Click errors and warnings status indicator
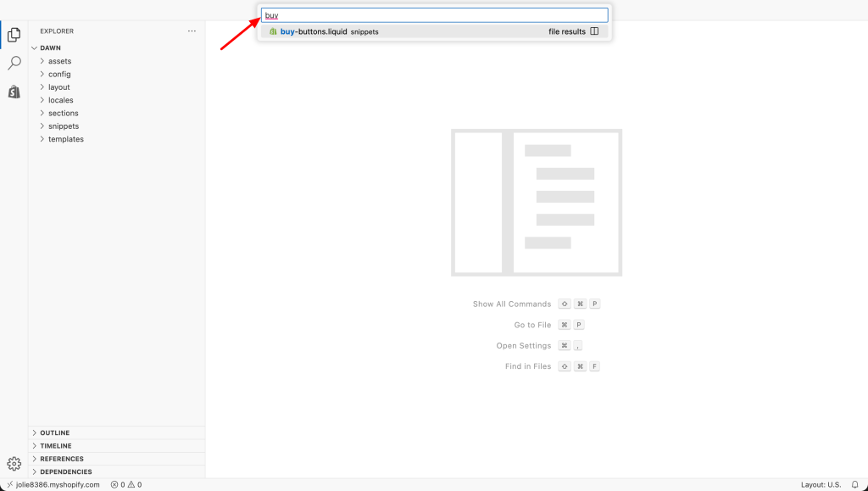The width and height of the screenshot is (868, 491). point(125,485)
